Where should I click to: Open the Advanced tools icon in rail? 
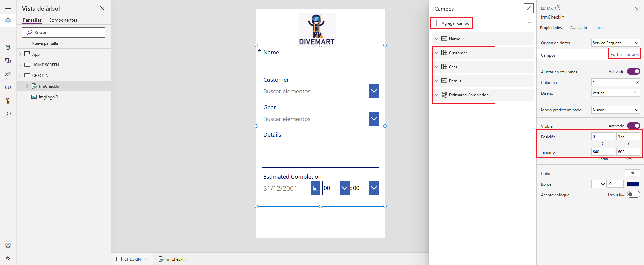click(8, 101)
